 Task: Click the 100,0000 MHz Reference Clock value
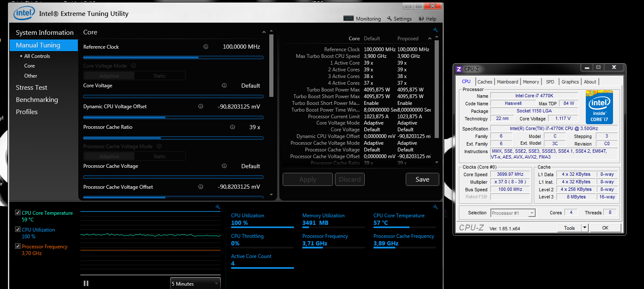pyautogui.click(x=242, y=47)
